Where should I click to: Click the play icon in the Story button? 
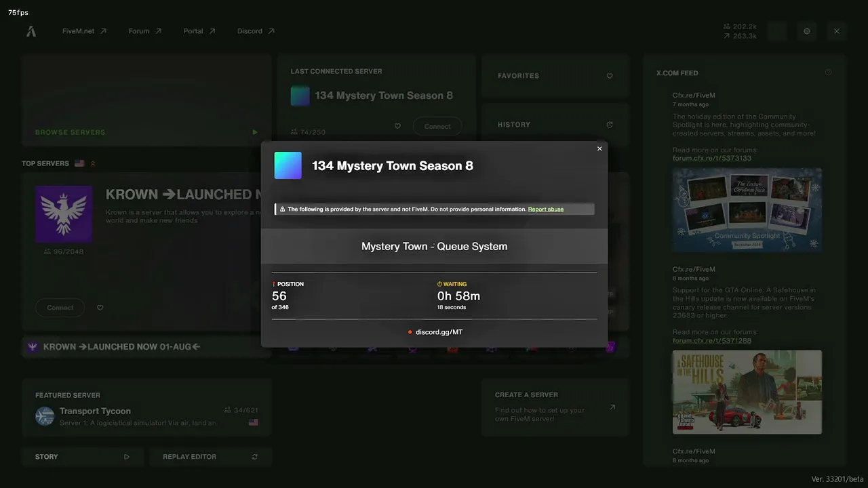click(x=127, y=457)
